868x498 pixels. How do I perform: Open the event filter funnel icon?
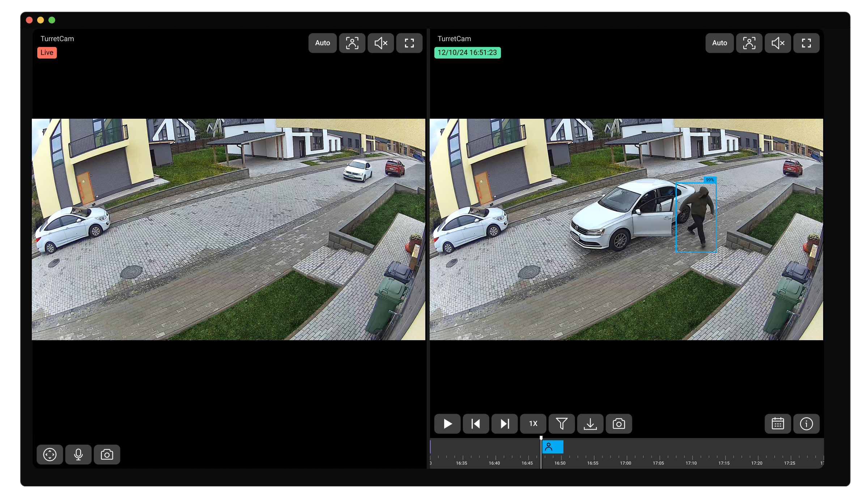(562, 423)
